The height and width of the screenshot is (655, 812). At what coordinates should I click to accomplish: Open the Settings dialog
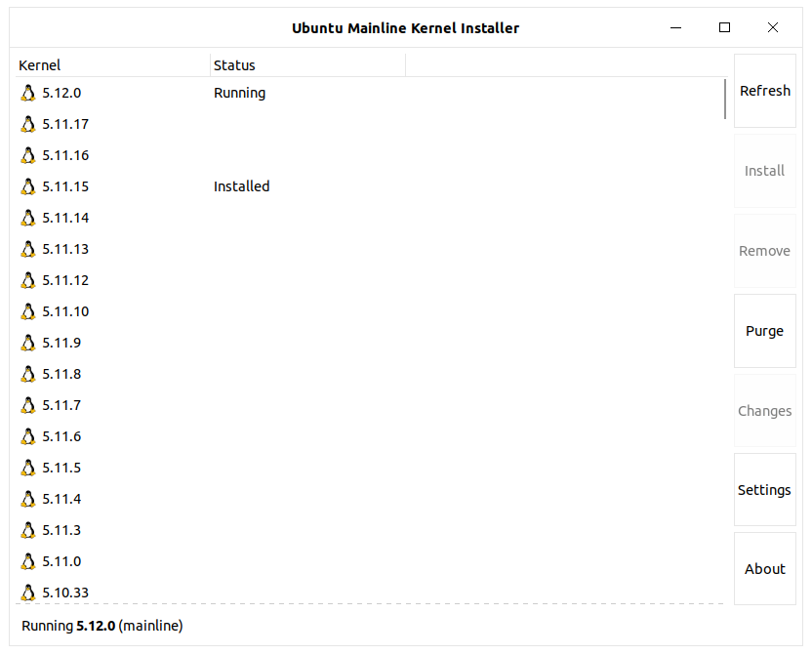(765, 490)
